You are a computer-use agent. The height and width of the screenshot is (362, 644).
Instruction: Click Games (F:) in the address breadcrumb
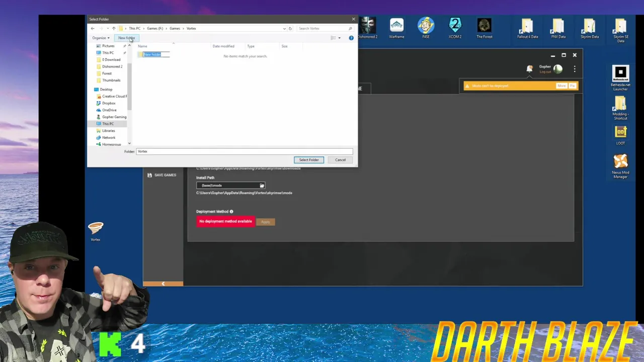tap(155, 28)
